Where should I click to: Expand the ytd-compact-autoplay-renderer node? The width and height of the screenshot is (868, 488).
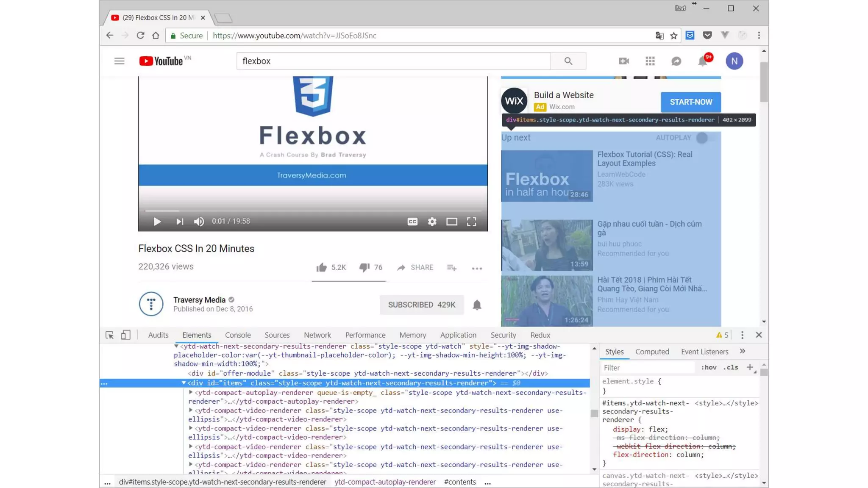click(x=191, y=392)
